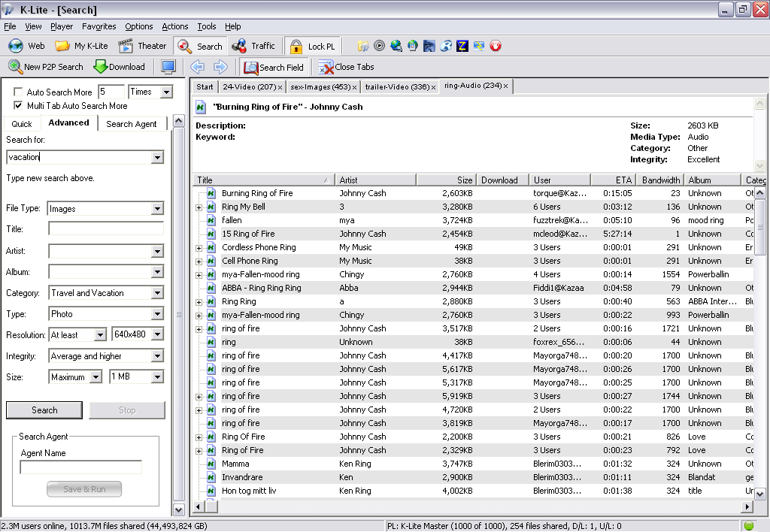This screenshot has width=770, height=532.
Task: Open the Search for history dropdown
Action: [157, 158]
